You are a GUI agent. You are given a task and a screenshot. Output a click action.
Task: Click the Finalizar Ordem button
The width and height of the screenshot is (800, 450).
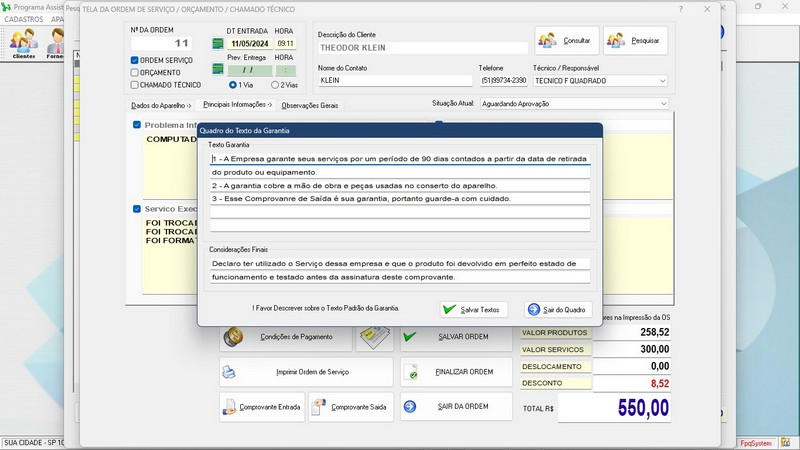(456, 372)
